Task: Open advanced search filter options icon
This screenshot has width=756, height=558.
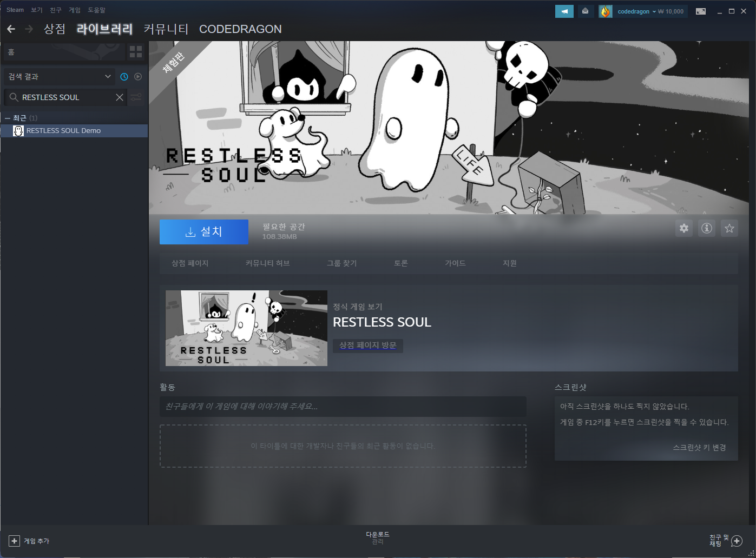Action: tap(136, 97)
